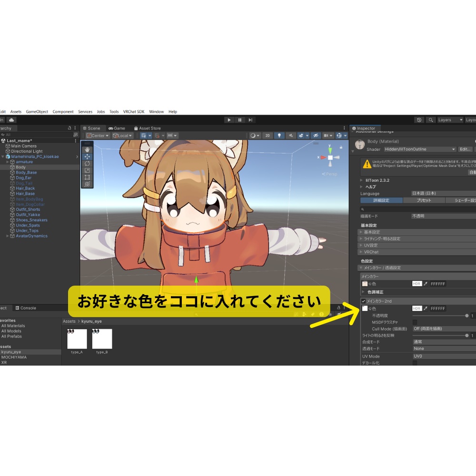Select the Hand tool in the Scene toolbar
Viewport: 476px width, 476px height.
(87, 149)
